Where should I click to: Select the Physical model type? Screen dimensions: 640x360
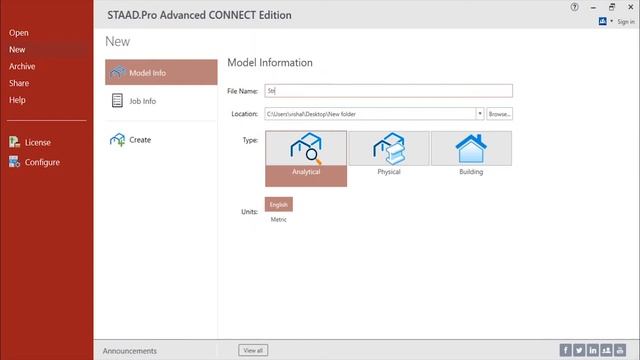point(389,154)
